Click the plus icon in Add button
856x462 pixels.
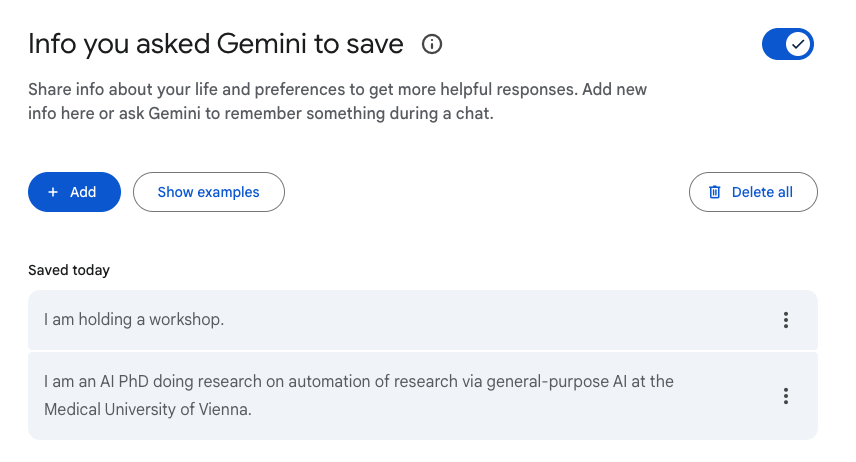point(54,192)
